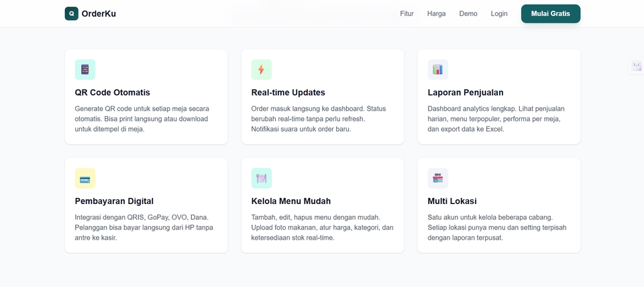
Task: Click the OrderKu Q logo icon
Action: [x=72, y=13]
